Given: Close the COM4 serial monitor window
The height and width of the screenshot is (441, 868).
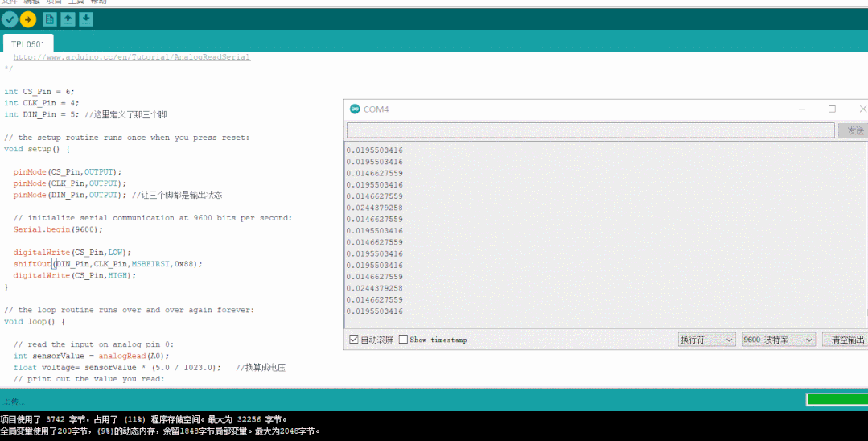Looking at the screenshot, I should pyautogui.click(x=862, y=109).
